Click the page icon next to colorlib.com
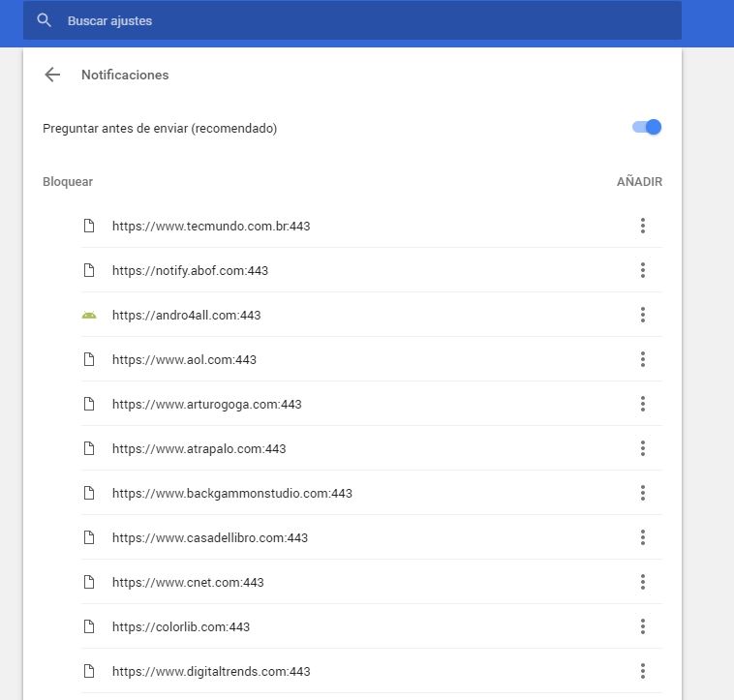Screen dimensions: 734x700 click(89, 626)
